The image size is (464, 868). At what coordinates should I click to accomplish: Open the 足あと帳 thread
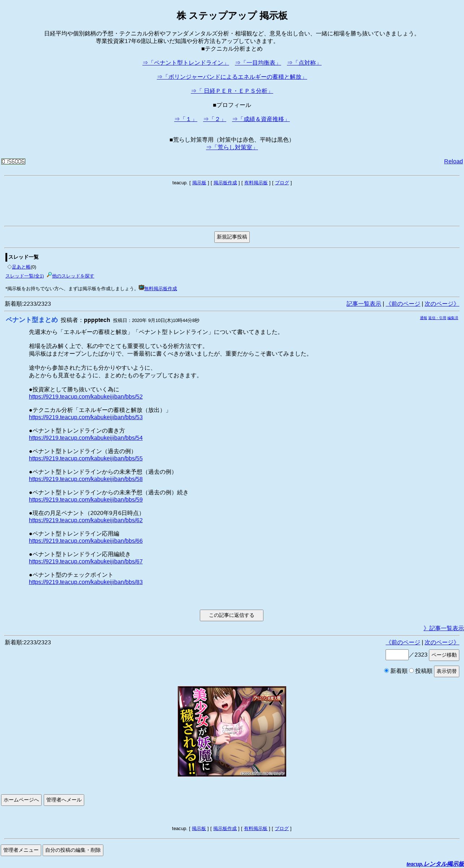pyautogui.click(x=21, y=267)
